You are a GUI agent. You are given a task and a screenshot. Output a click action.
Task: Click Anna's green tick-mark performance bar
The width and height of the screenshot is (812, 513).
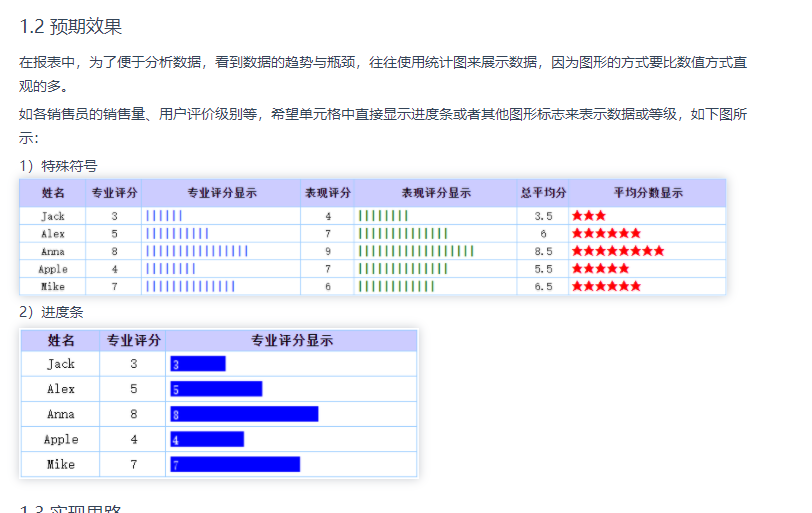[x=416, y=251]
